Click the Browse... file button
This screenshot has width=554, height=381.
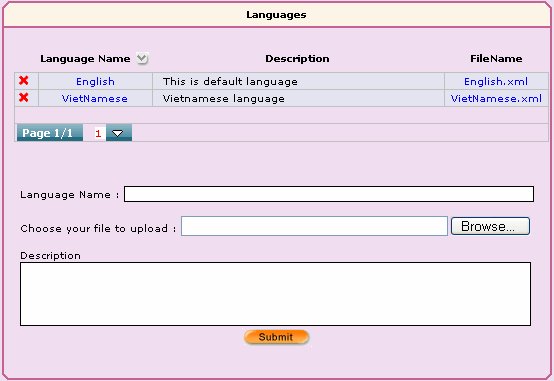pyautogui.click(x=490, y=226)
